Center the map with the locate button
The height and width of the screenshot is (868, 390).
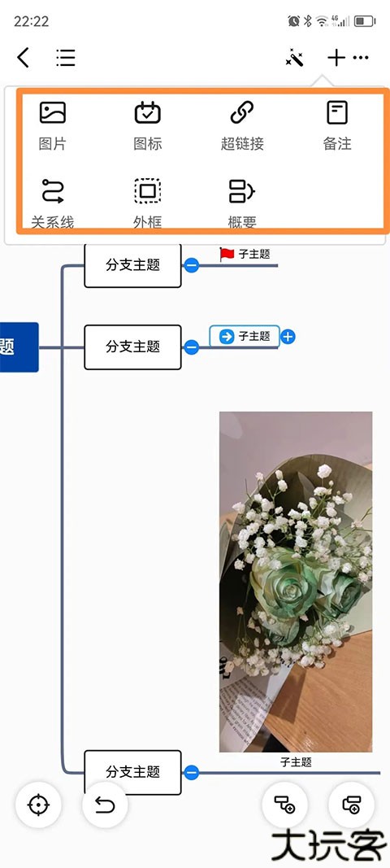click(x=38, y=805)
